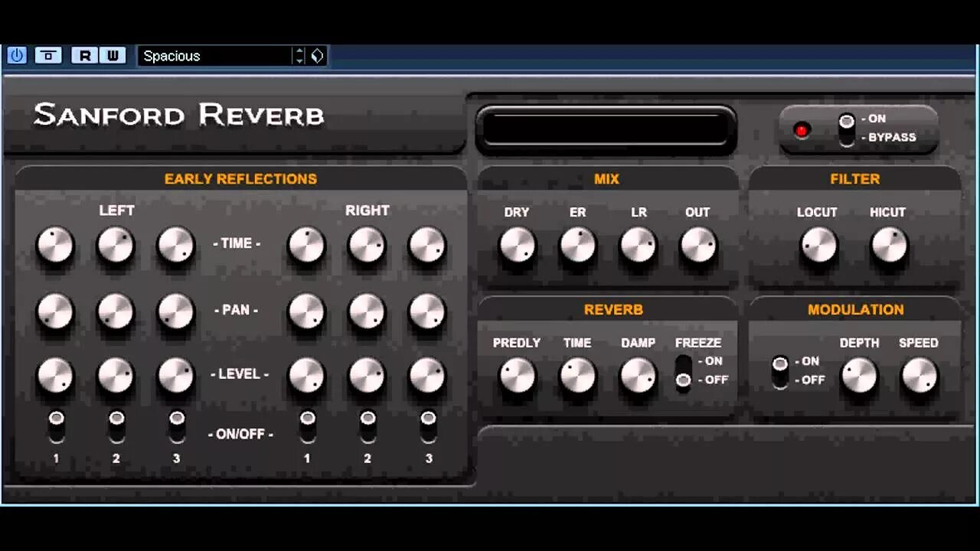Click the bypass effect button next to power
980x551 pixels.
(x=48, y=55)
